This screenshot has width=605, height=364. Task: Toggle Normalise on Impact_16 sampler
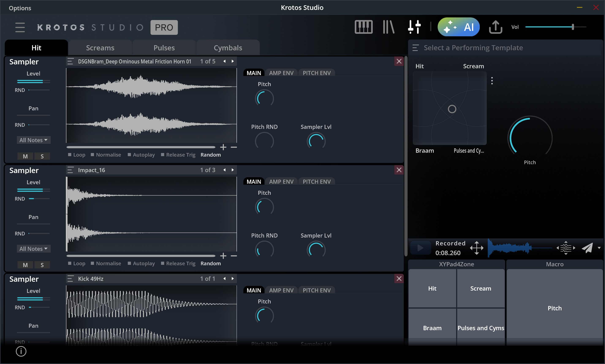point(106,263)
